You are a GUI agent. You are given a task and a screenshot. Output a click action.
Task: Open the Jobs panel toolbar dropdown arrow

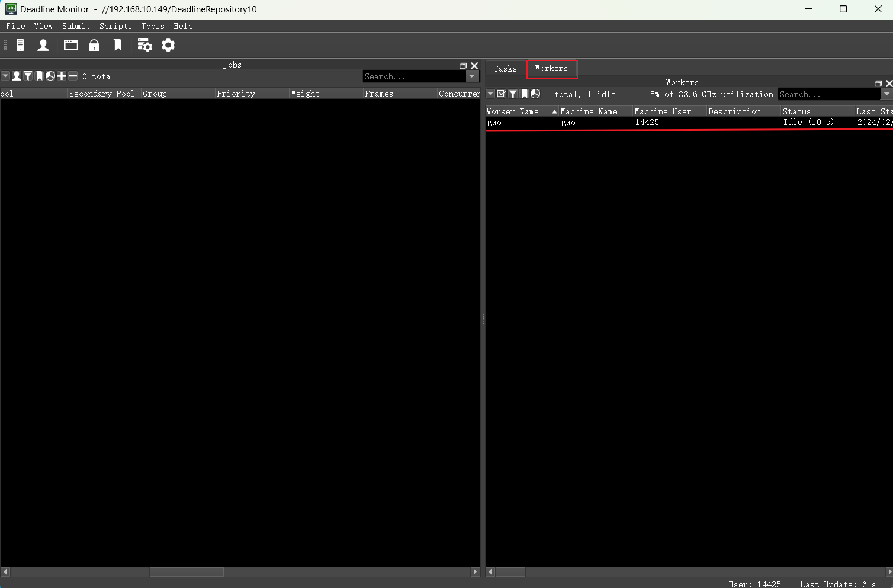[x=5, y=76]
